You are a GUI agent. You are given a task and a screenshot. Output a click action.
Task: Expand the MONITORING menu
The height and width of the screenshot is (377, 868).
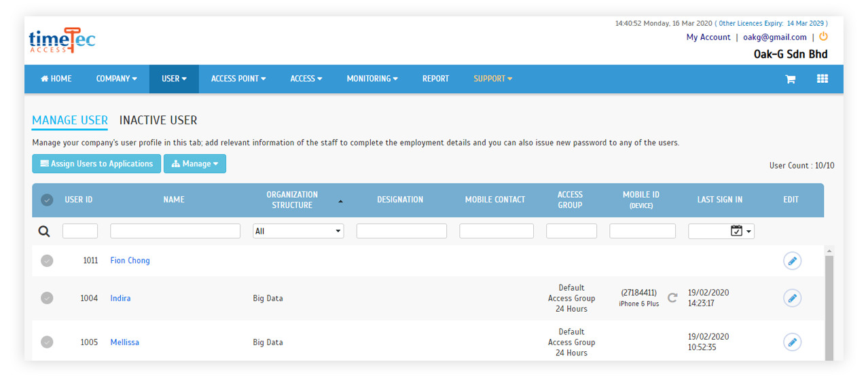pyautogui.click(x=372, y=79)
